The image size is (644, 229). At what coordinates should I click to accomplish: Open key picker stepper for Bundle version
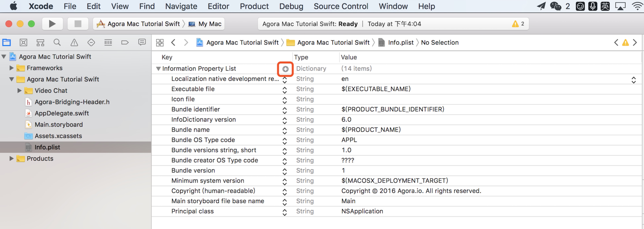(x=285, y=172)
